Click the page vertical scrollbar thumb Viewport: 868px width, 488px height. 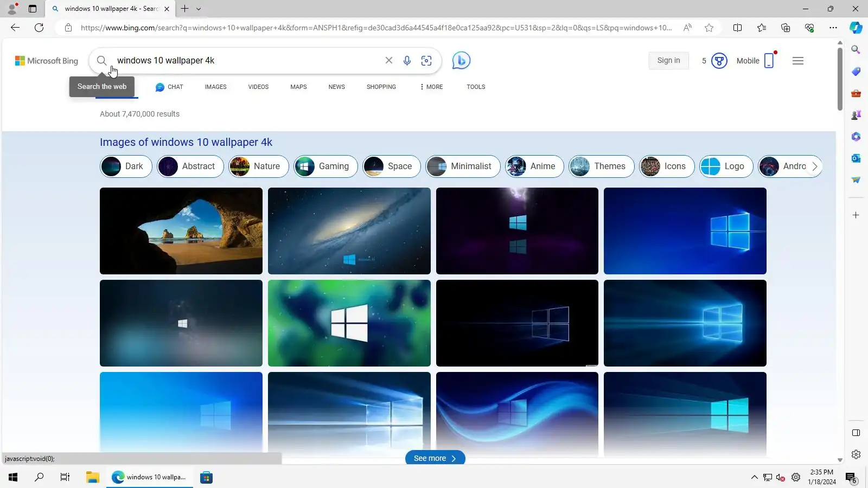pyautogui.click(x=840, y=79)
